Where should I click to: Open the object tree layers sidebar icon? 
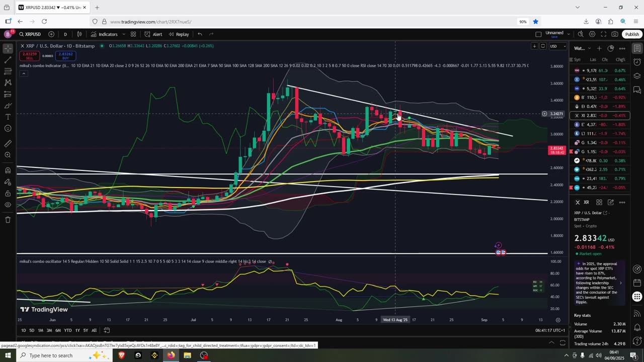pos(637,76)
